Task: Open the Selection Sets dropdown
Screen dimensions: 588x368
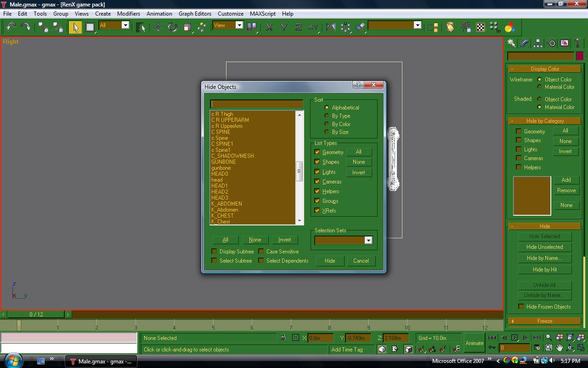Action: coord(368,240)
